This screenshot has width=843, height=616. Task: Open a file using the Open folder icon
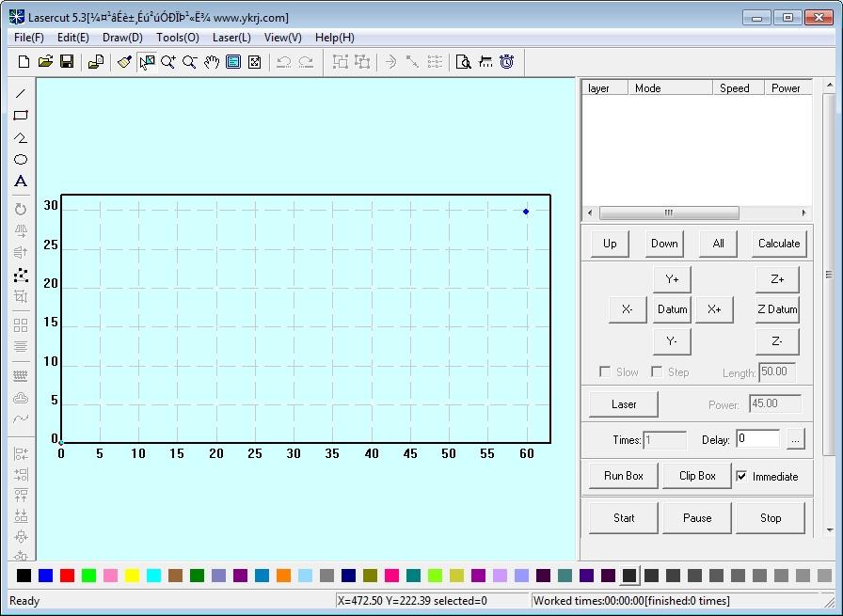[x=45, y=61]
